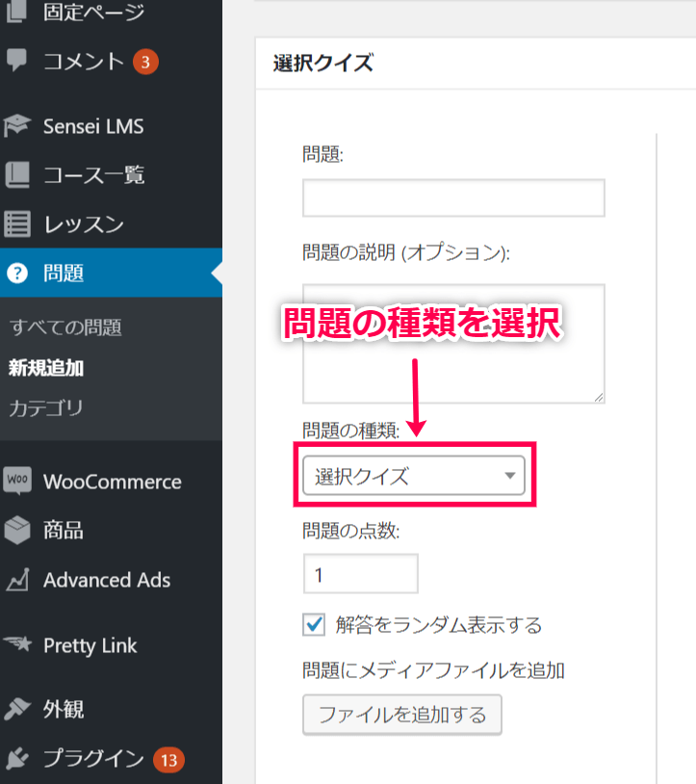Open the 問題の種類 dropdown
696x784 pixels.
coord(414,476)
